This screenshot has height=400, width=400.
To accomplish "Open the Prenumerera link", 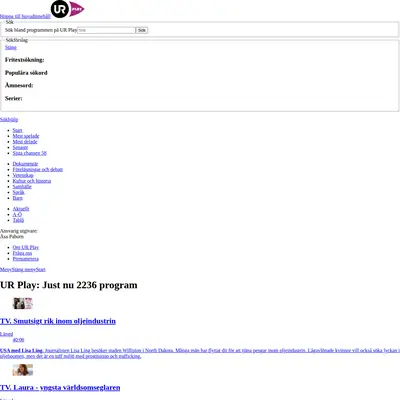I will pos(26,259).
